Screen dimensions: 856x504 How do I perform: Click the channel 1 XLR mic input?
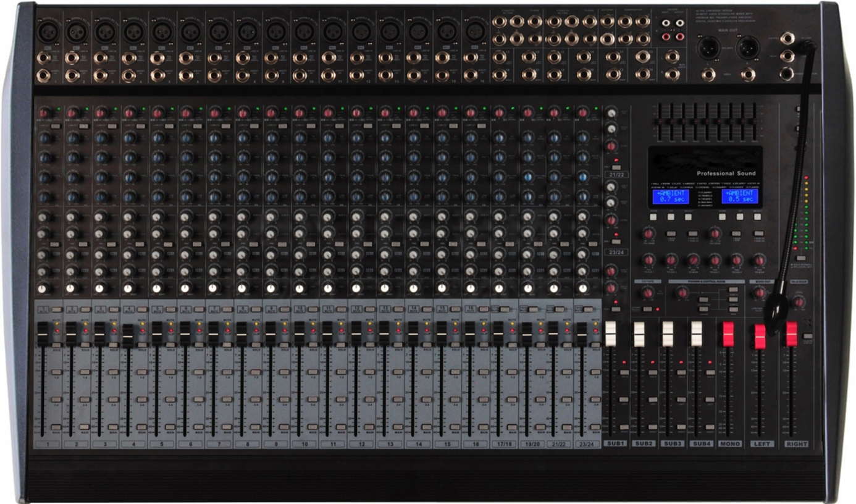(x=48, y=31)
